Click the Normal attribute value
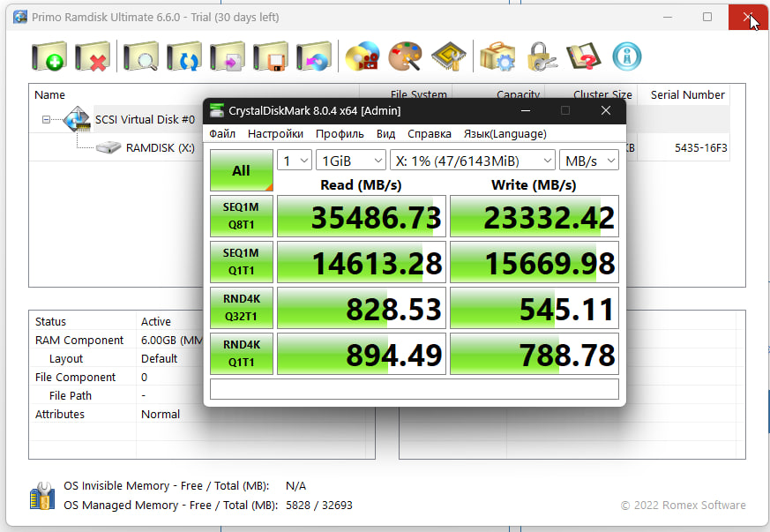Screen dimensions: 770x532 [161, 414]
